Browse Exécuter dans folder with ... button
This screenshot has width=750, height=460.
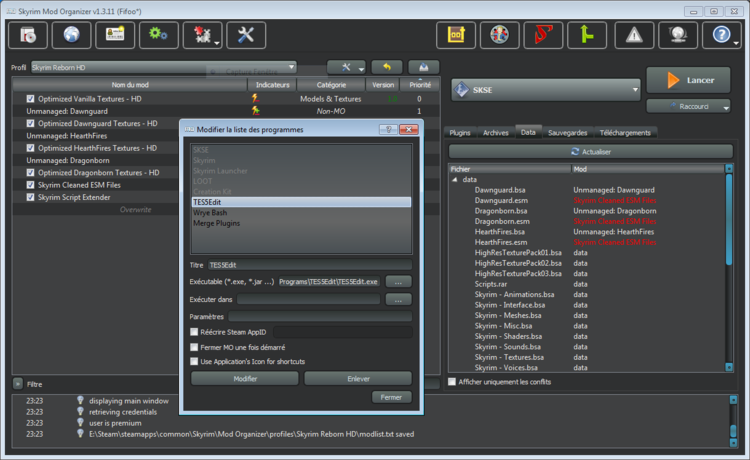(x=398, y=299)
